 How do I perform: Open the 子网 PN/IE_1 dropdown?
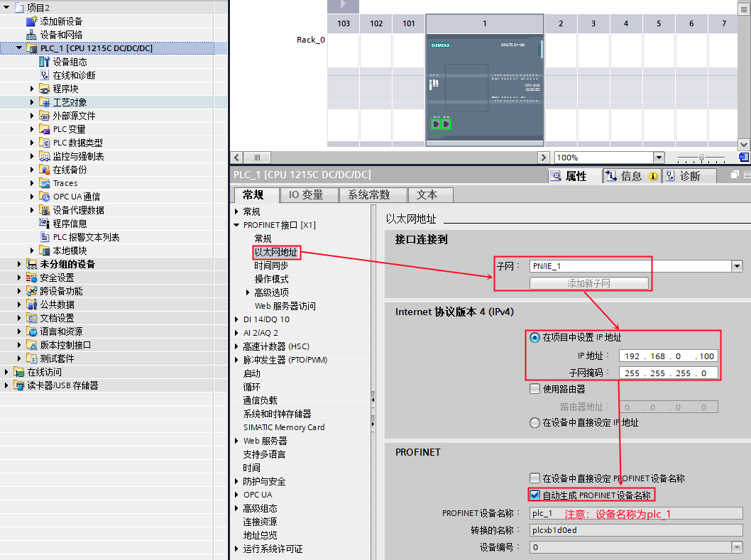tap(737, 266)
